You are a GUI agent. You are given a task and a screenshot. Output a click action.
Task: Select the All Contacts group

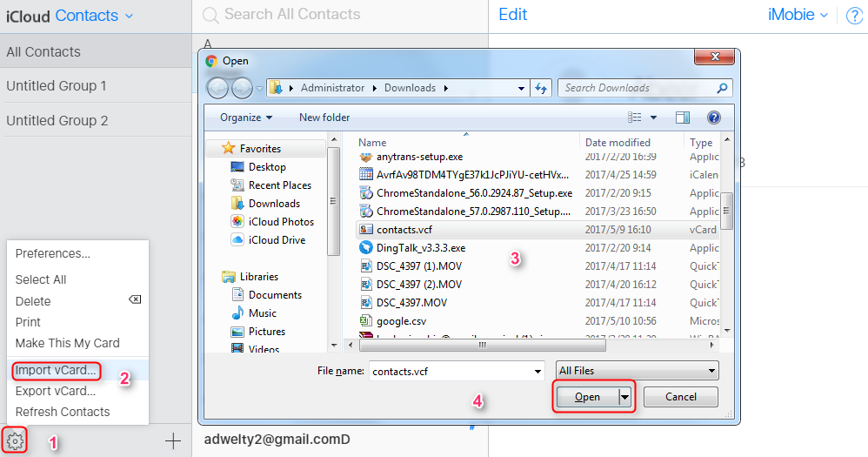[96, 51]
